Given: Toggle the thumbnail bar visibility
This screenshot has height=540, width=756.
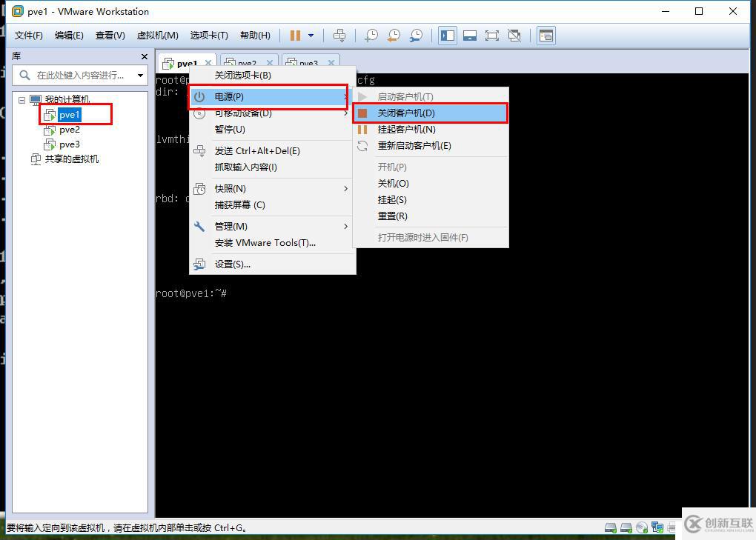Looking at the screenshot, I should 471,35.
